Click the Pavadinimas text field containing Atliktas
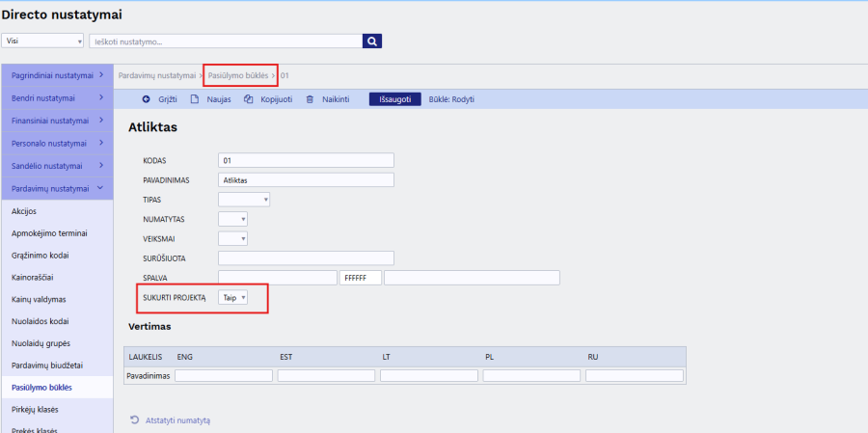This screenshot has width=868, height=433. [x=306, y=179]
